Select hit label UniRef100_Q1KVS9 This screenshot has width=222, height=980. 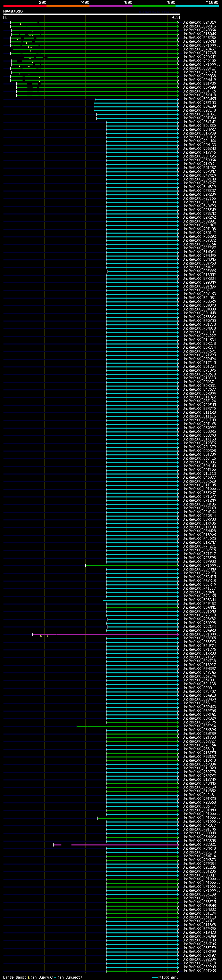tap(199, 133)
